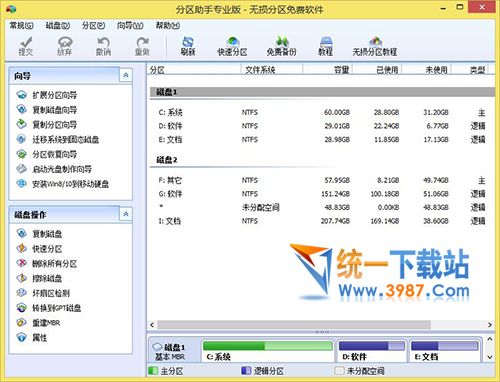Collapse the 磁盘操作 panel

point(126,214)
